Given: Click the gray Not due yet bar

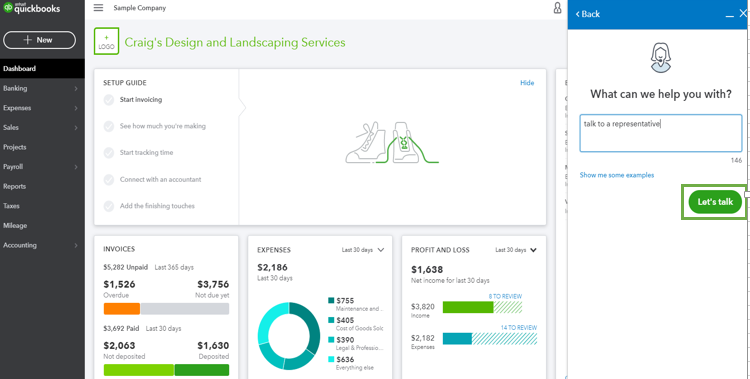Looking at the screenshot, I should pos(185,309).
